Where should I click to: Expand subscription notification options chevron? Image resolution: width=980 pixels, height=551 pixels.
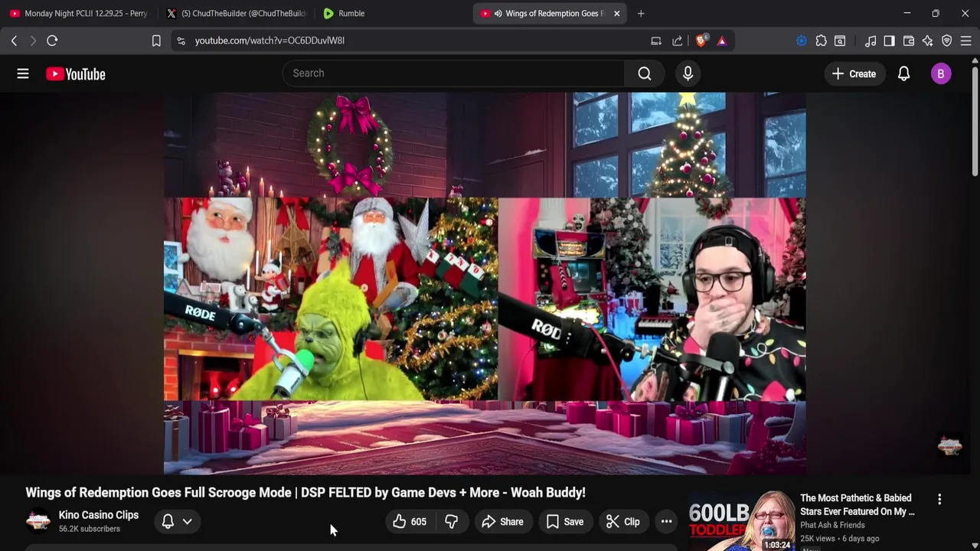(187, 522)
